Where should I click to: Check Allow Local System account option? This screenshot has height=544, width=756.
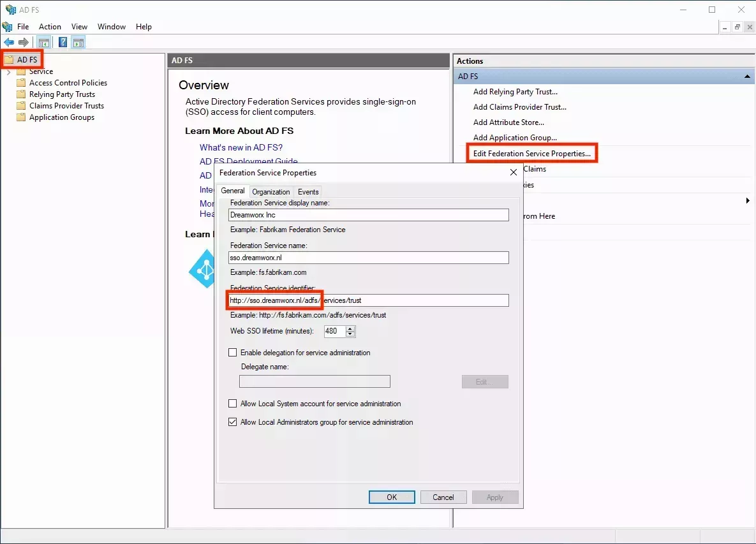point(233,404)
